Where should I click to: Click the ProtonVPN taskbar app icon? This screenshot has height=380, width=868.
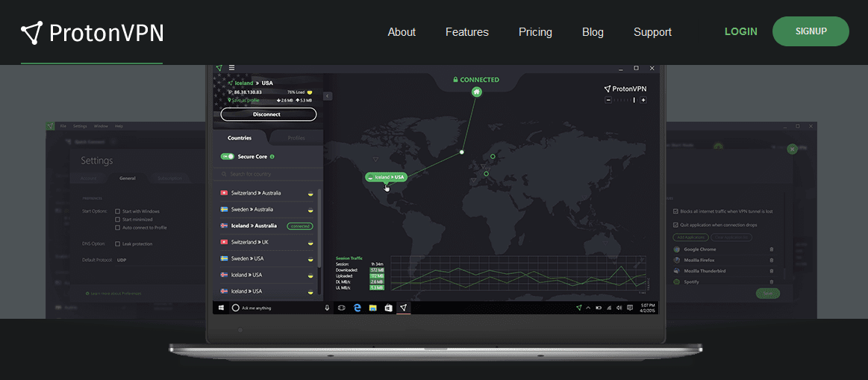point(404,308)
